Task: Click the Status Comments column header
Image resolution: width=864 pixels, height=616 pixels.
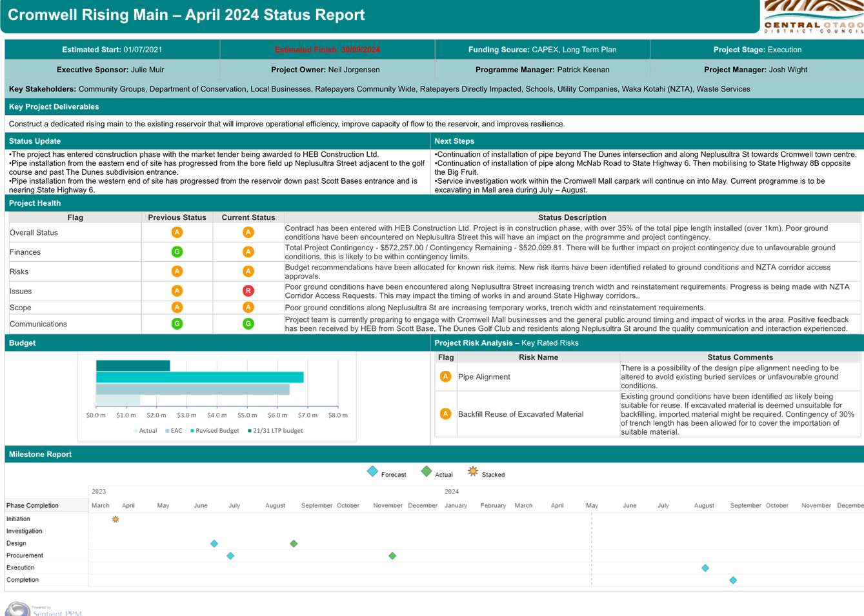Action: (740, 357)
